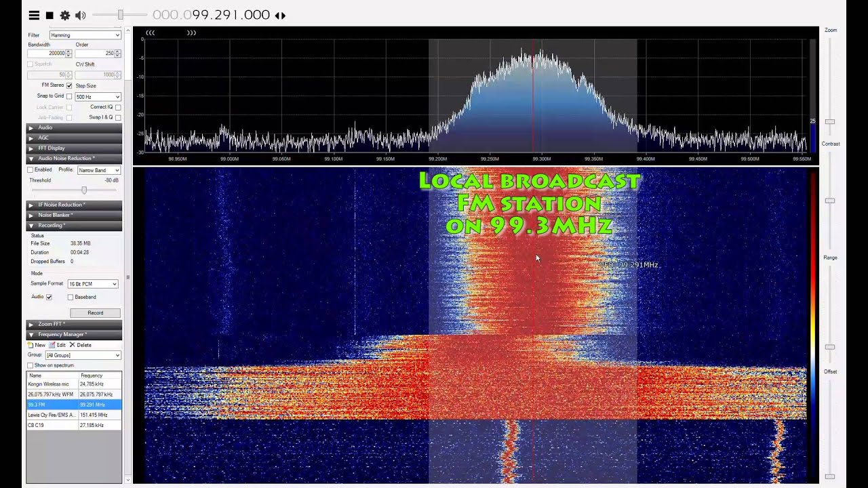Collapse the Frequency Manager panel

74,334
